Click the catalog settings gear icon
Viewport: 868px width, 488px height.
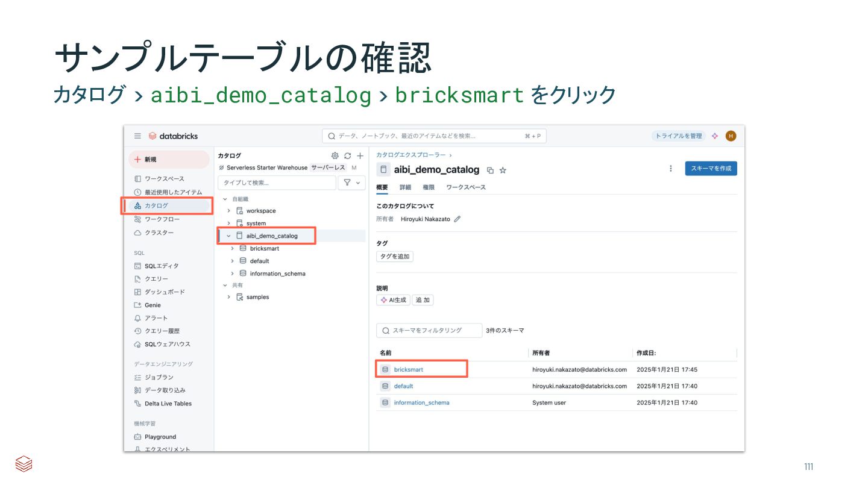coord(335,155)
